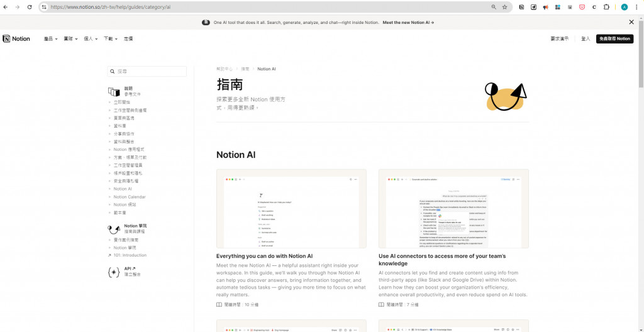
Task: Click the book icon beside 10 分鐘 reading time
Action: pyautogui.click(x=219, y=305)
